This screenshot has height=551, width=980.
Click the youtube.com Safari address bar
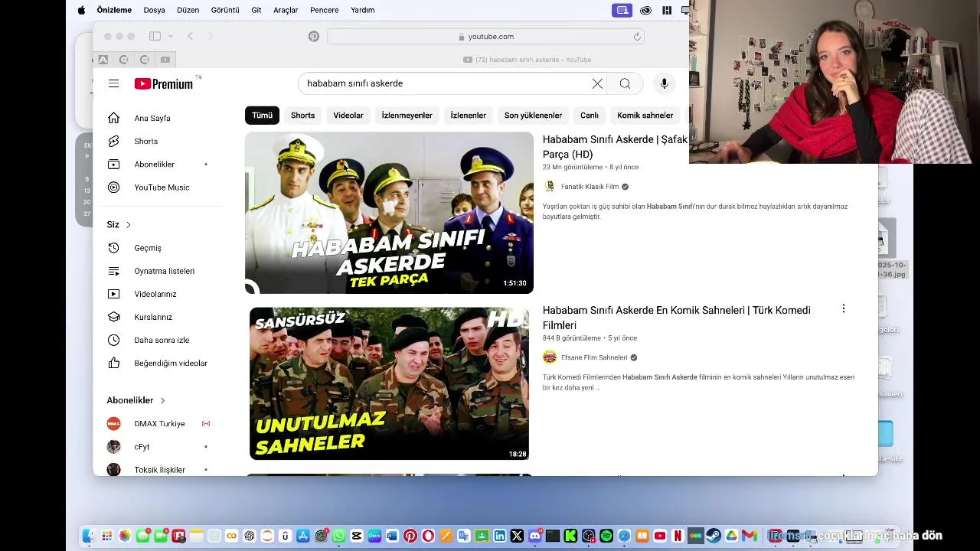tap(485, 36)
